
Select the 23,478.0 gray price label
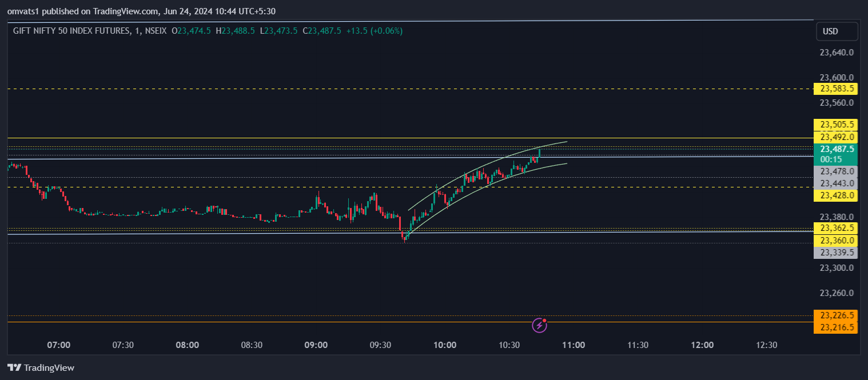click(x=835, y=171)
